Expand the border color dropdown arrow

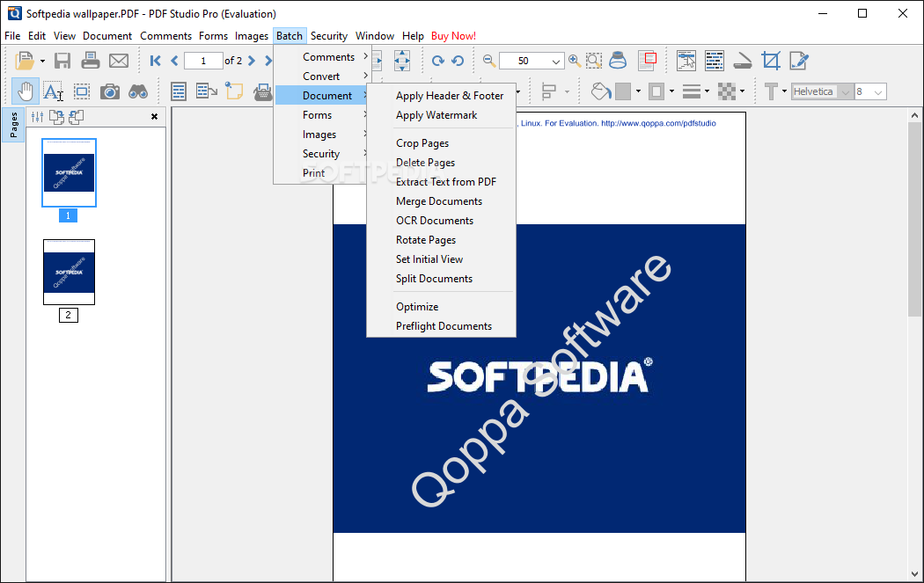(x=671, y=91)
